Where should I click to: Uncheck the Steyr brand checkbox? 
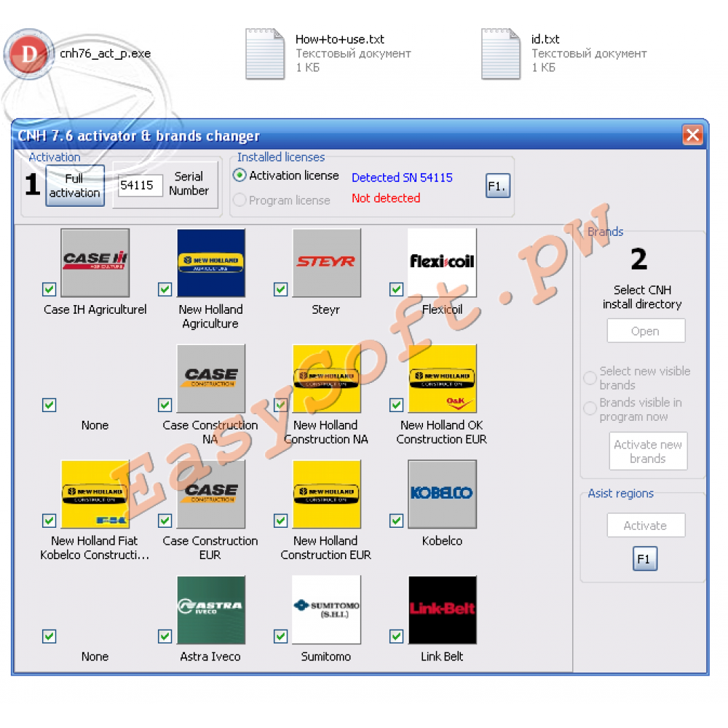pos(280,289)
